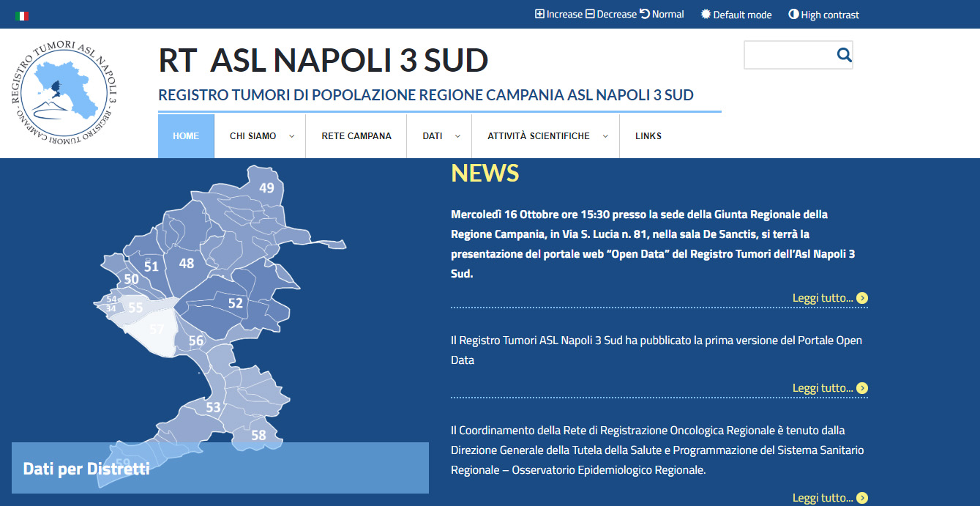The height and width of the screenshot is (506, 980).
Task: Select district 56 on the map
Action: (x=195, y=341)
